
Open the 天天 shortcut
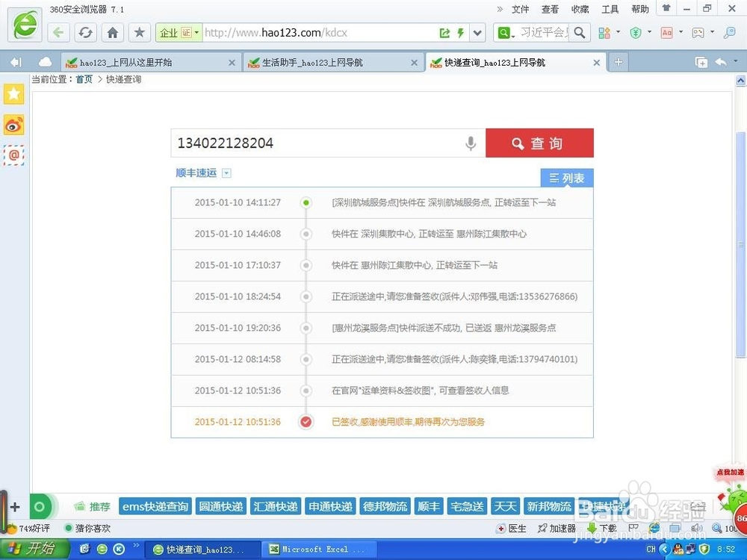pos(506,506)
